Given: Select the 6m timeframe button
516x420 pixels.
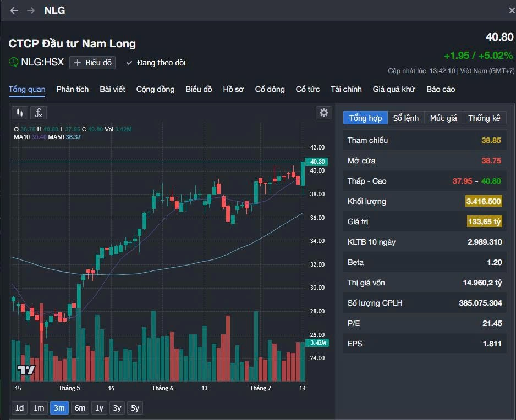Looking at the screenshot, I should point(79,408).
